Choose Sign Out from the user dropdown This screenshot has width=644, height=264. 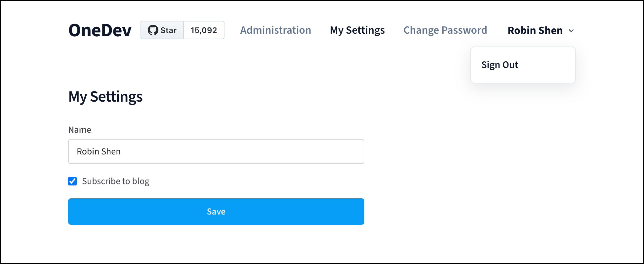pyautogui.click(x=500, y=65)
